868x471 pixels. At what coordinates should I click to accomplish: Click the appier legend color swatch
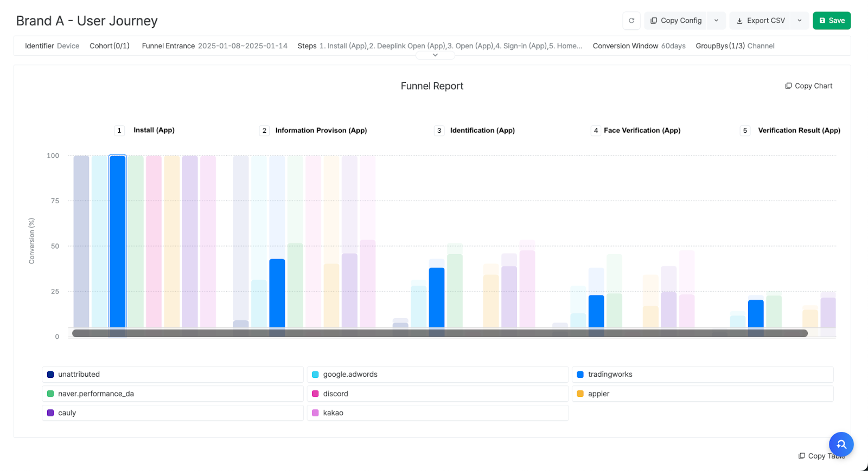click(580, 394)
